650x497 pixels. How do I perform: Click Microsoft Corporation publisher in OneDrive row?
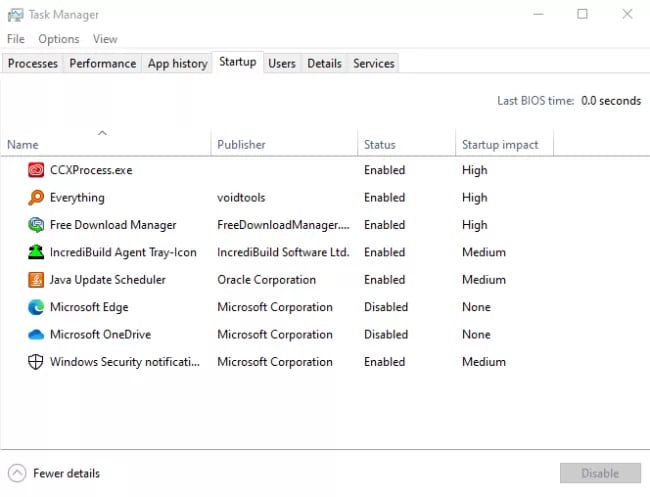tap(275, 334)
